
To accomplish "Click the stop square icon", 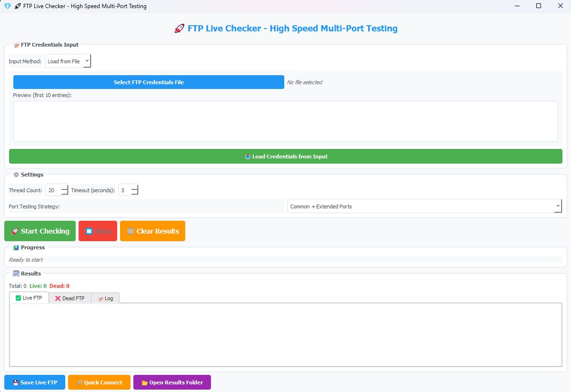I will (89, 232).
